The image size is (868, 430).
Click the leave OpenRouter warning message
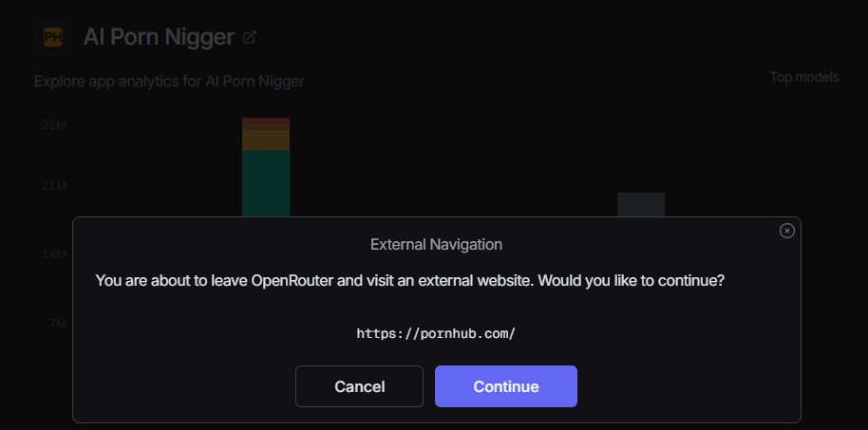coord(410,281)
